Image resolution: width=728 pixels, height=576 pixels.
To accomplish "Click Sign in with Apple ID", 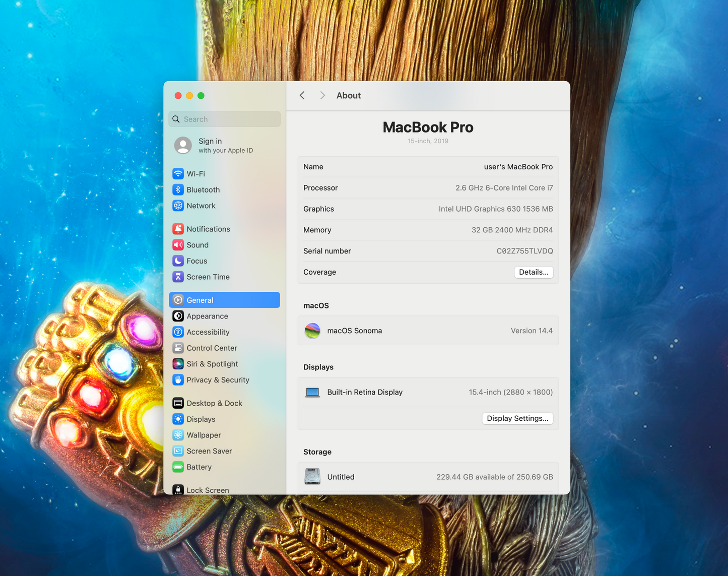I will (225, 145).
